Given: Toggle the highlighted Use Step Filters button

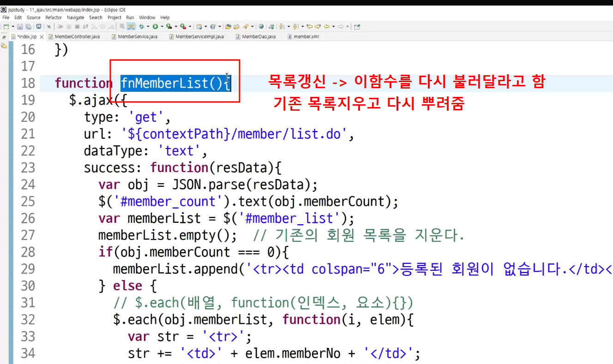Looking at the screenshot, I should pyautogui.click(x=131, y=27).
